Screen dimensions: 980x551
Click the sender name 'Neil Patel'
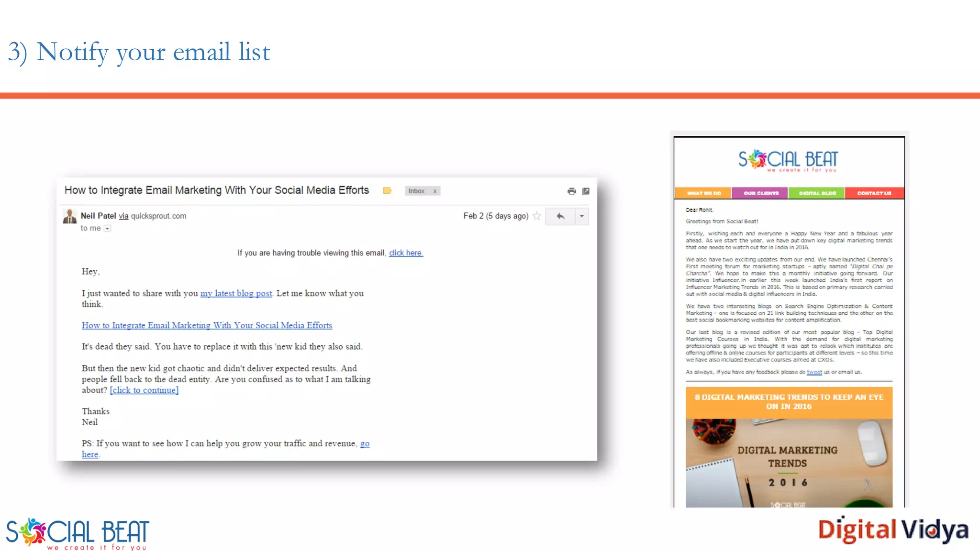pyautogui.click(x=99, y=216)
